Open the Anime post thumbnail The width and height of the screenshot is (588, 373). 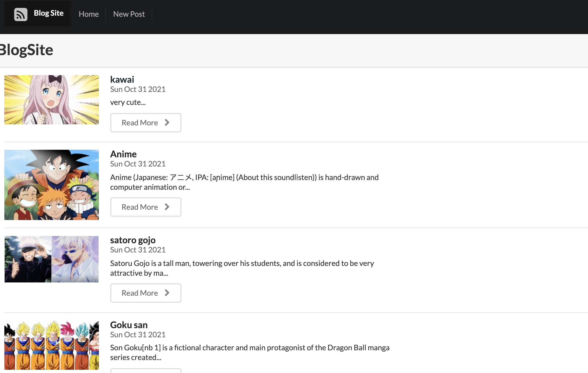click(x=52, y=185)
